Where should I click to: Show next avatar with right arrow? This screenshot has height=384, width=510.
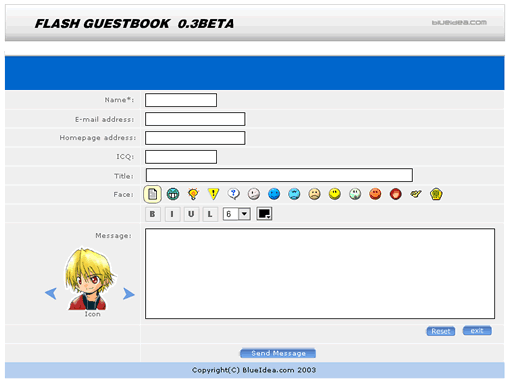128,294
